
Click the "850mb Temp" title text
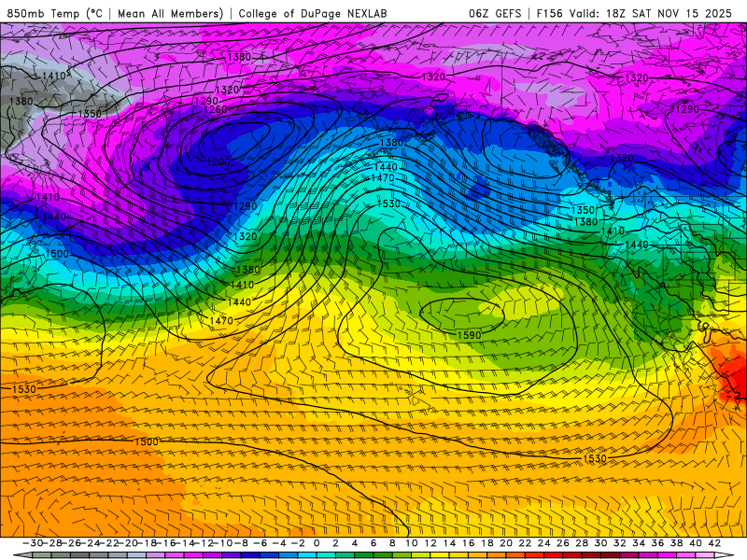coord(43,13)
